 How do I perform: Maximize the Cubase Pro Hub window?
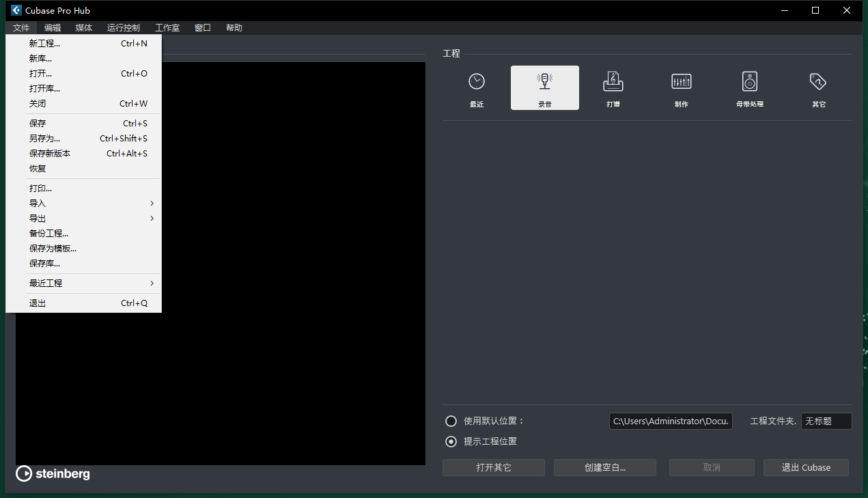tap(815, 10)
